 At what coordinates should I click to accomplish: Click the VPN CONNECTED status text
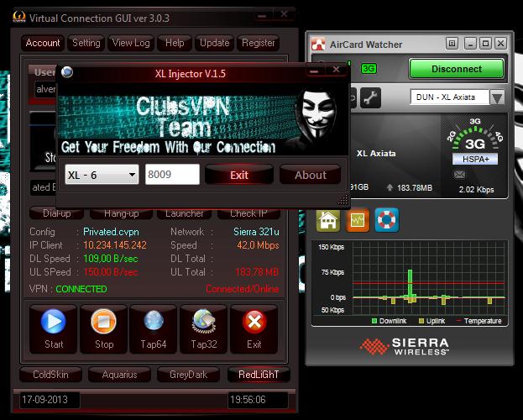pos(81,289)
